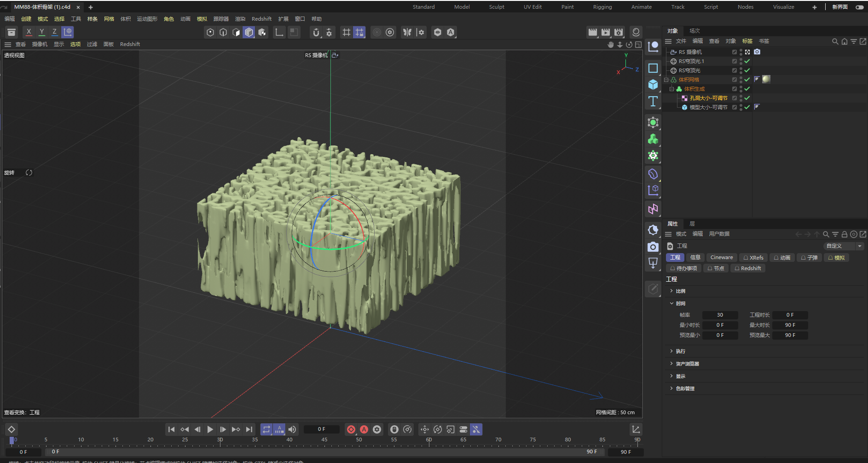Screen dimensions: 868x463
Task: Click the Cineware project tab button
Action: pos(722,258)
